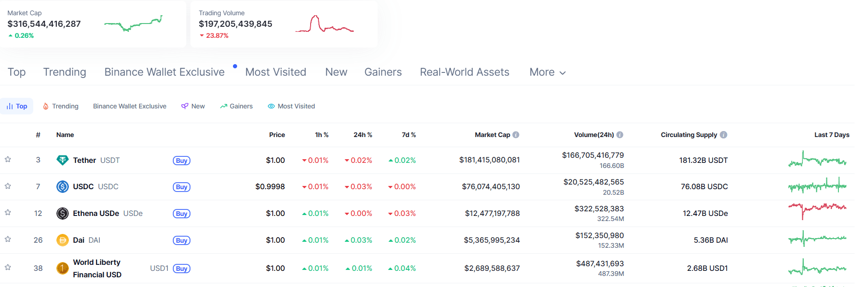Viewport: 868px width, 287px height.
Task: Select the Gainers filter with arrow icon
Action: [x=236, y=106]
